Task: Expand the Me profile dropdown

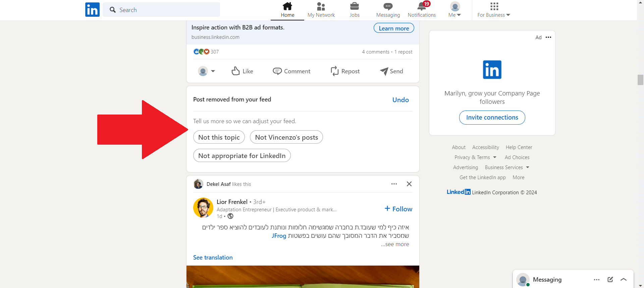Action: pos(454,10)
